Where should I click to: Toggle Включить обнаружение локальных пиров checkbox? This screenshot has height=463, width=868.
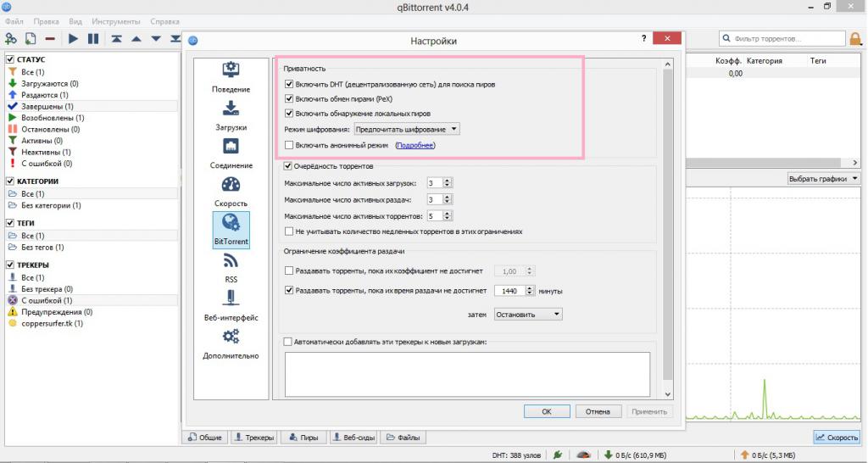(x=288, y=114)
